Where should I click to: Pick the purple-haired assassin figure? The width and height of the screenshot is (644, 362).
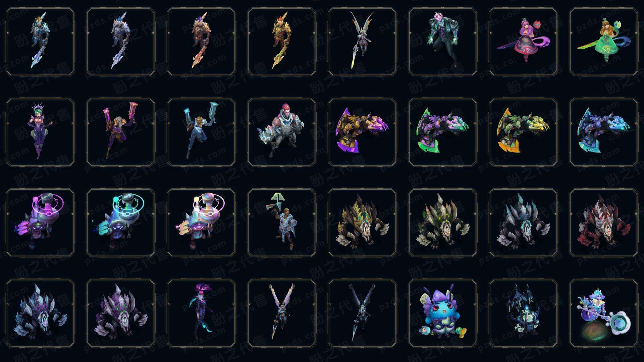(201, 313)
